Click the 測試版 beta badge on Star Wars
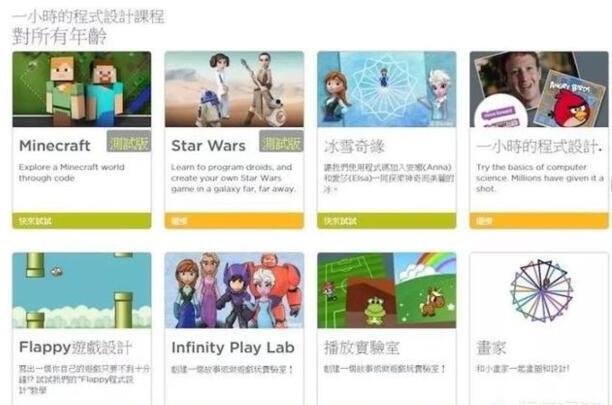 pyautogui.click(x=281, y=141)
